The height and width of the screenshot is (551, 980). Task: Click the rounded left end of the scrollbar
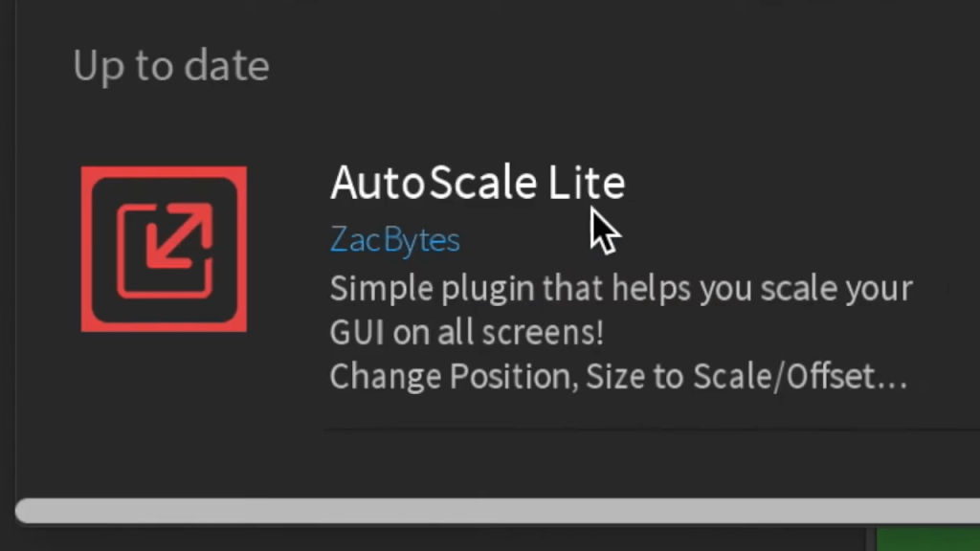coord(26,511)
